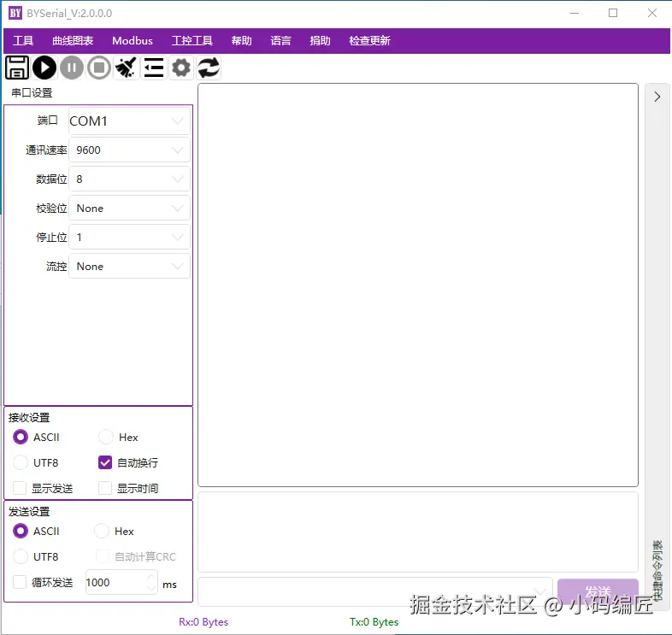Enable the 循环发送 checkbox
The image size is (672, 635).
[x=20, y=582]
